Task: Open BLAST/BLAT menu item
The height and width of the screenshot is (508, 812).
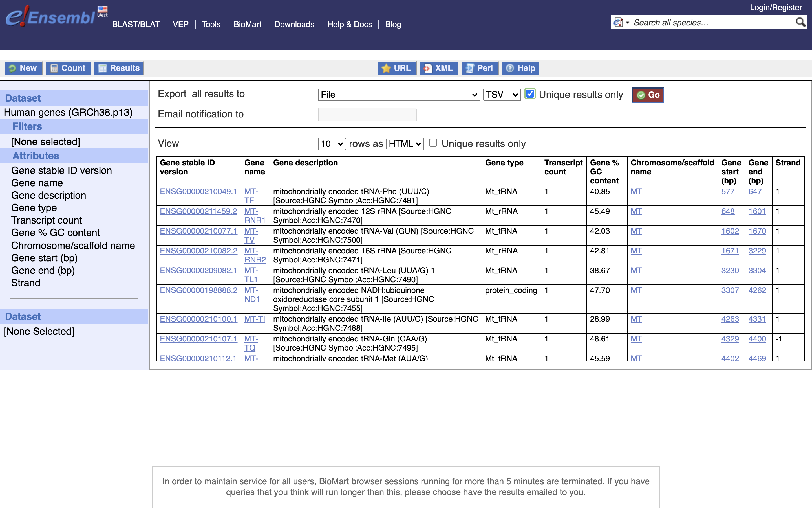Action: click(136, 24)
